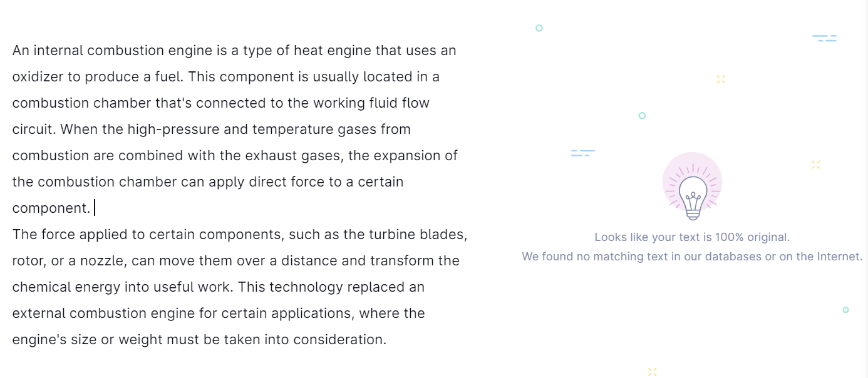Click the lightbulb icon in results panel

point(693,197)
